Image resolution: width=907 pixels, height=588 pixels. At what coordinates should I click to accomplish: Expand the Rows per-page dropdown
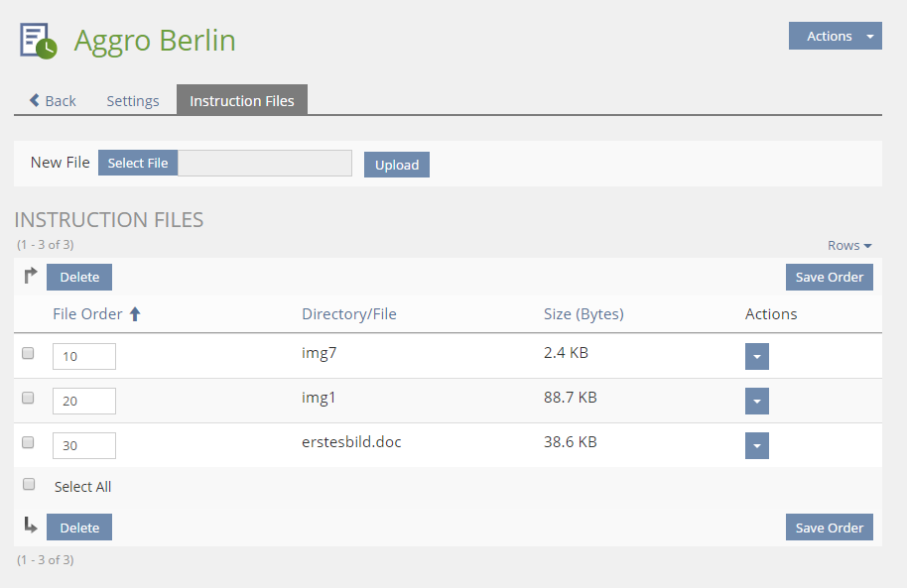click(x=849, y=246)
